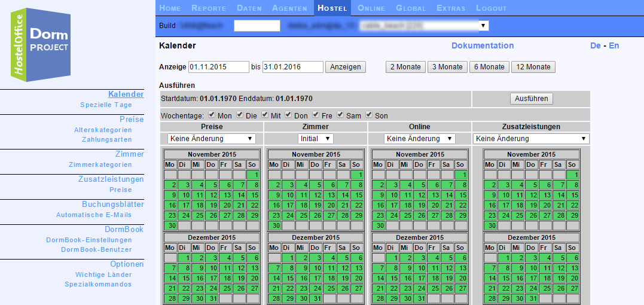Viewport: 644px width, 305px height.
Task: Open Zimmer section in sidebar
Action: 129,154
